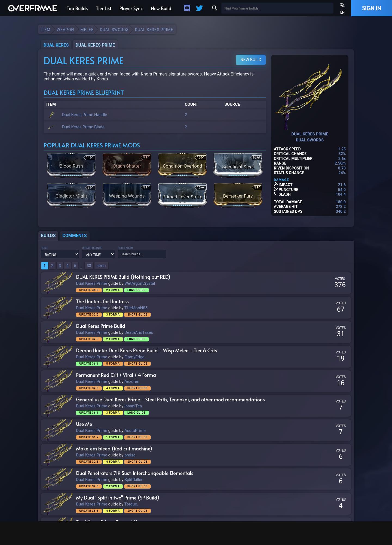The height and width of the screenshot is (545, 392).
Task: Open New Build in the navbar
Action: pyautogui.click(x=161, y=8)
